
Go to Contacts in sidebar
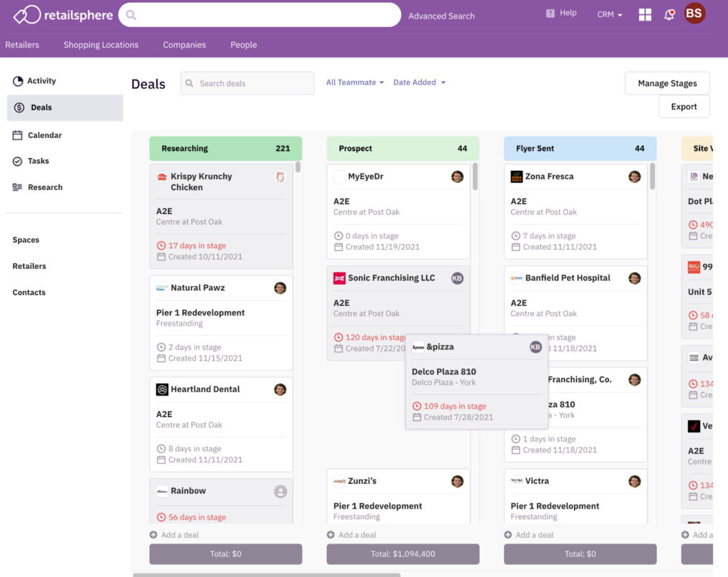tap(28, 292)
